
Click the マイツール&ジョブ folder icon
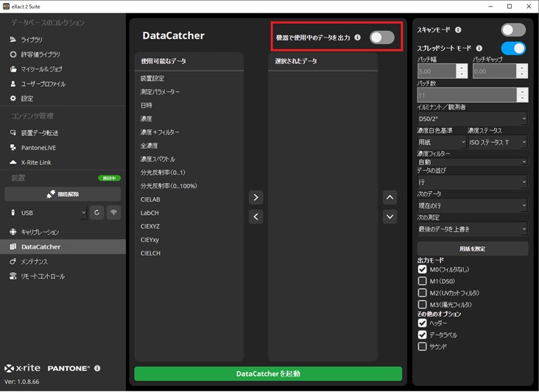coord(13,69)
